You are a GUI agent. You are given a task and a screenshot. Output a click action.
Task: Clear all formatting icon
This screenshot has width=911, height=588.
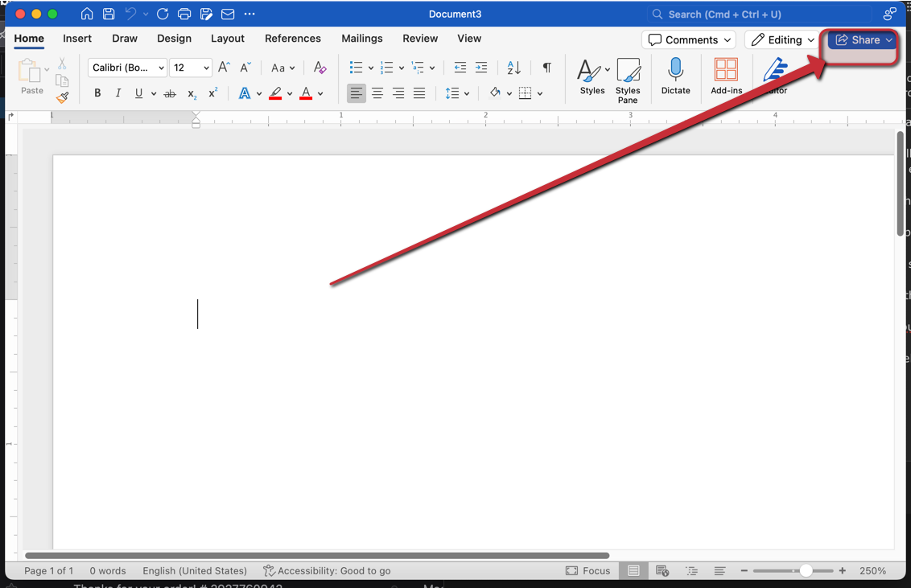coord(319,68)
